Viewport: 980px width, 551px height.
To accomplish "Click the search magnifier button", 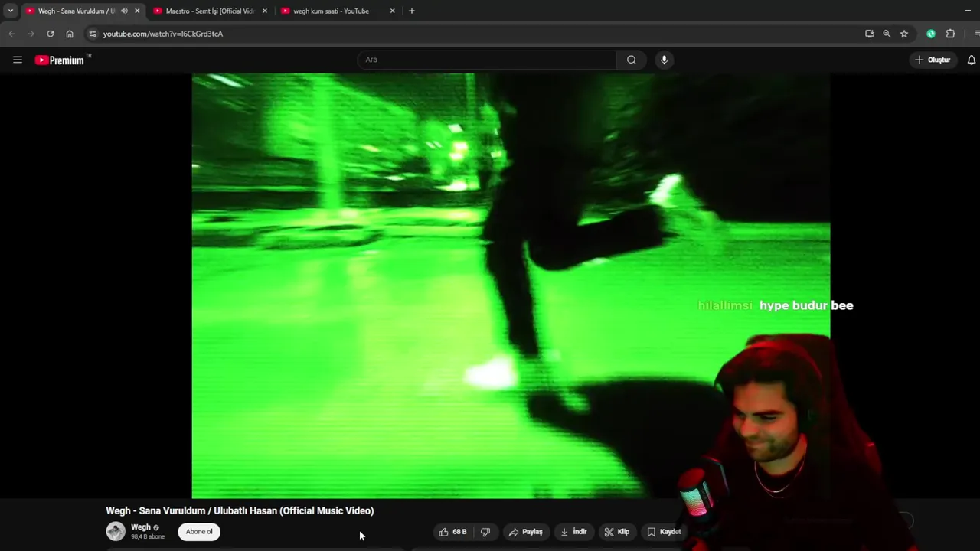I will click(x=631, y=60).
